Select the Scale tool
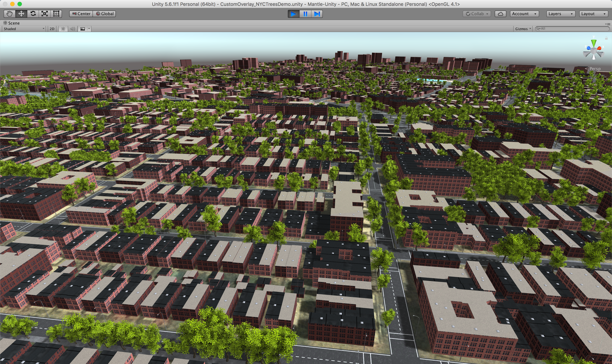Screen dimensions: 612x364 point(44,14)
